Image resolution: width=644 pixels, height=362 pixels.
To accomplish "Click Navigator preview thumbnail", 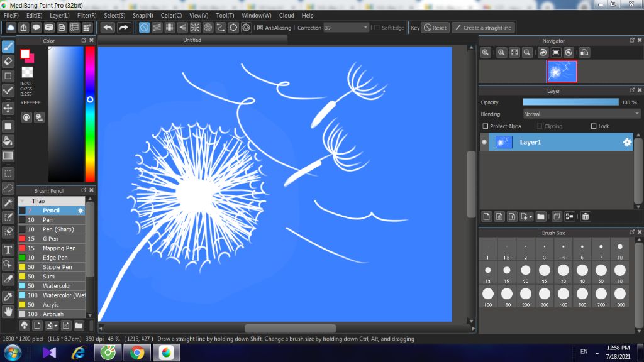I will [x=562, y=72].
